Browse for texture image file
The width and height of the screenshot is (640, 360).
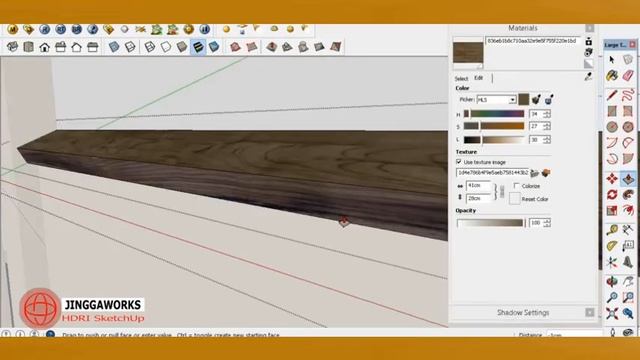pos(535,173)
